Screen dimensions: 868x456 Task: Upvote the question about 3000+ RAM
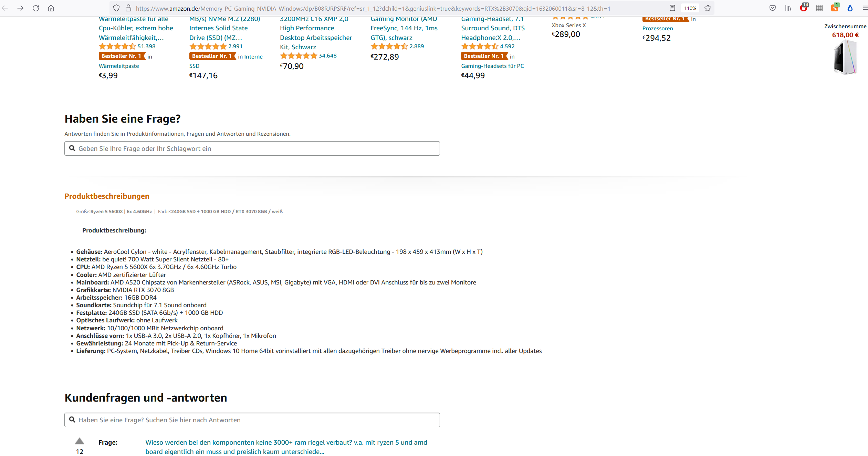click(80, 441)
